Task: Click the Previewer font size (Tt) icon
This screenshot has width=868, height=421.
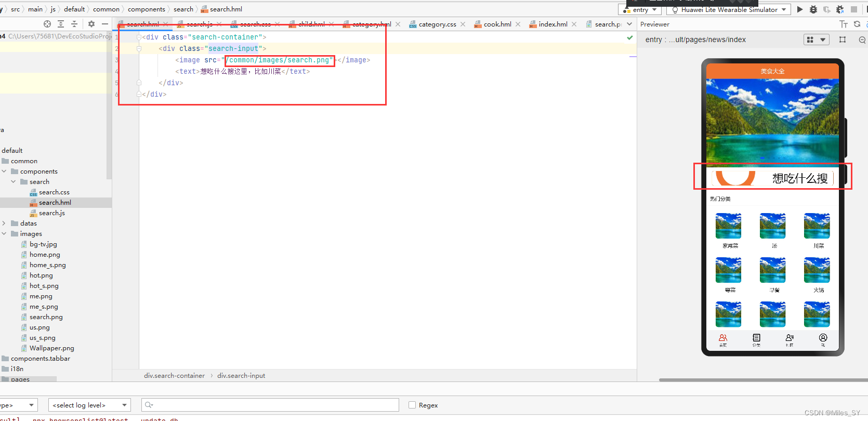Action: click(844, 24)
